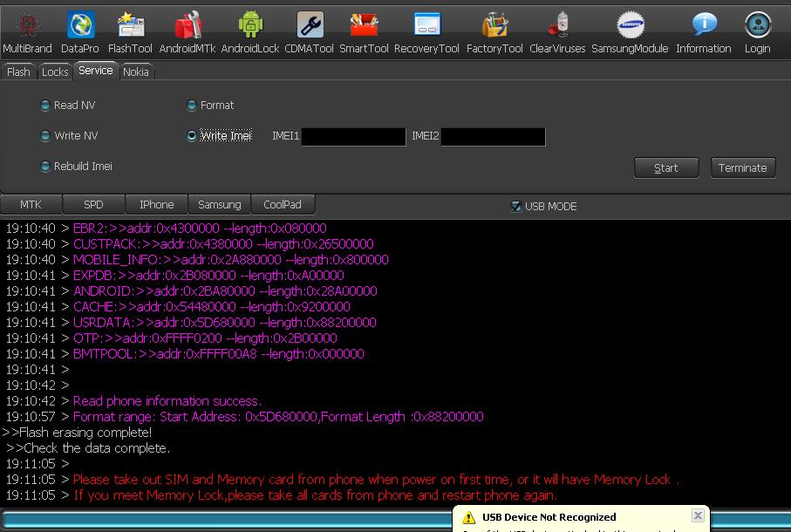This screenshot has width=791, height=532.
Task: Click the IMEI1 input field
Action: [353, 137]
